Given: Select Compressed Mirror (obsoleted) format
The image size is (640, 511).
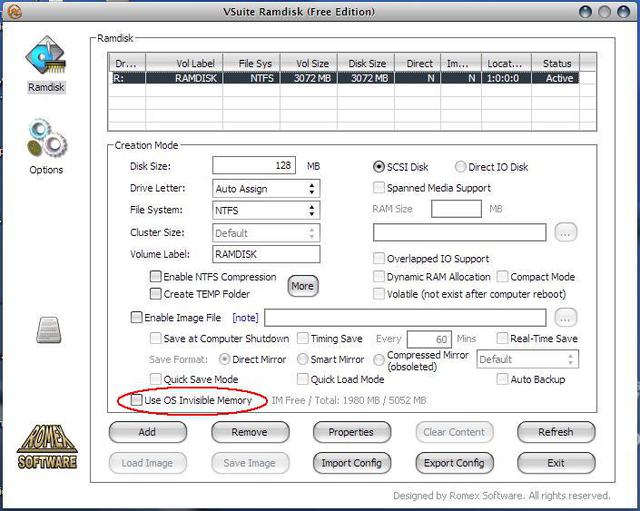Looking at the screenshot, I should [379, 360].
